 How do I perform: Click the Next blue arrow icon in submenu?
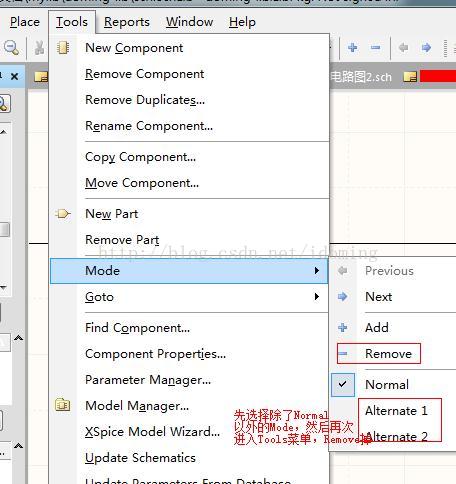[342, 296]
